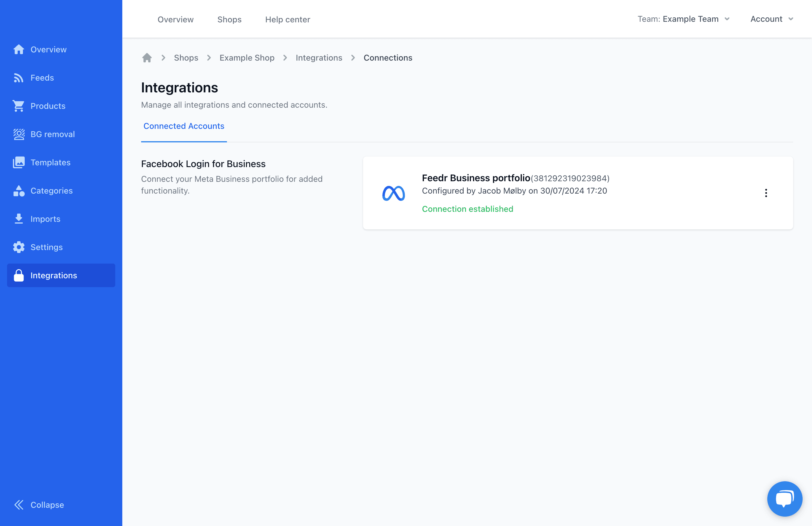Click the BG removal icon
The width and height of the screenshot is (812, 526).
pos(19,134)
